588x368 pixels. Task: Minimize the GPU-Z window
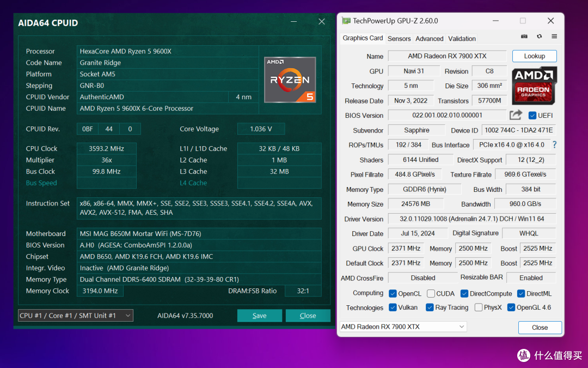tap(495, 21)
